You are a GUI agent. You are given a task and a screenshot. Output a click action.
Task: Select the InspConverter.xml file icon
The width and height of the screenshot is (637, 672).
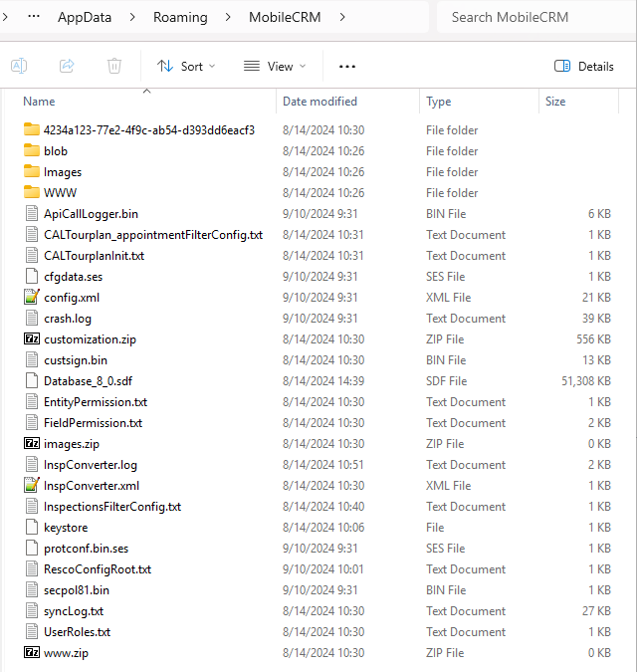coord(32,486)
